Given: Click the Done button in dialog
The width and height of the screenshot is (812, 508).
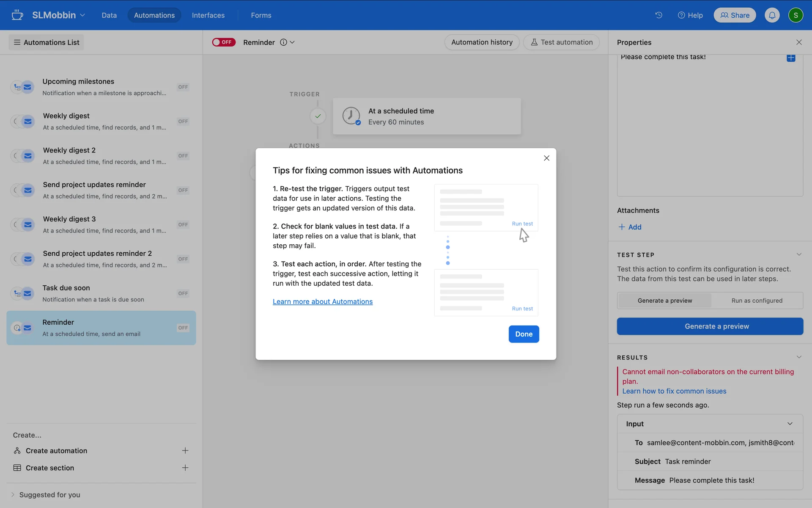Looking at the screenshot, I should click(523, 334).
